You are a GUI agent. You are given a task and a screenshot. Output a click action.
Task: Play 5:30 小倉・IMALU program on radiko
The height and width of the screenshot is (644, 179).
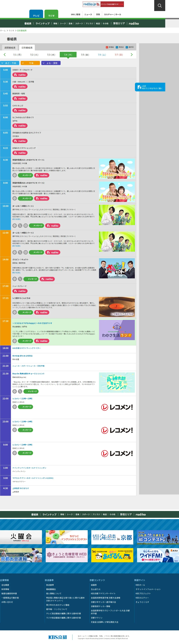click(x=20, y=87)
